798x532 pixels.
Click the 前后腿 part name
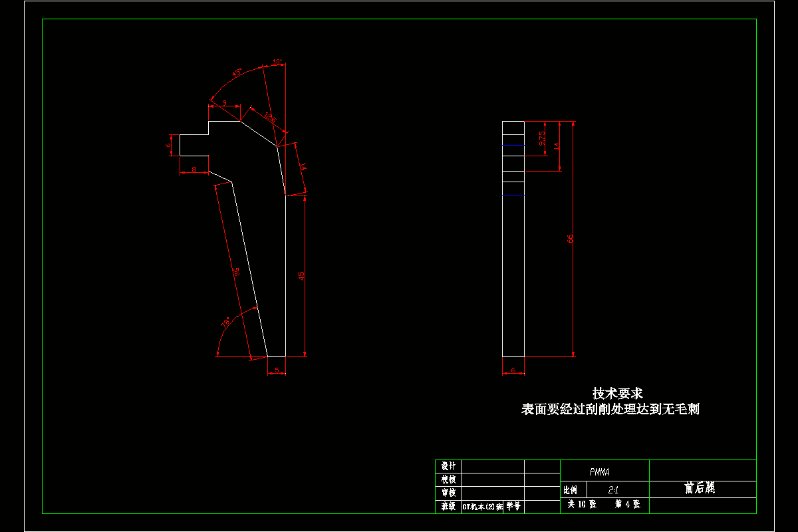click(700, 488)
